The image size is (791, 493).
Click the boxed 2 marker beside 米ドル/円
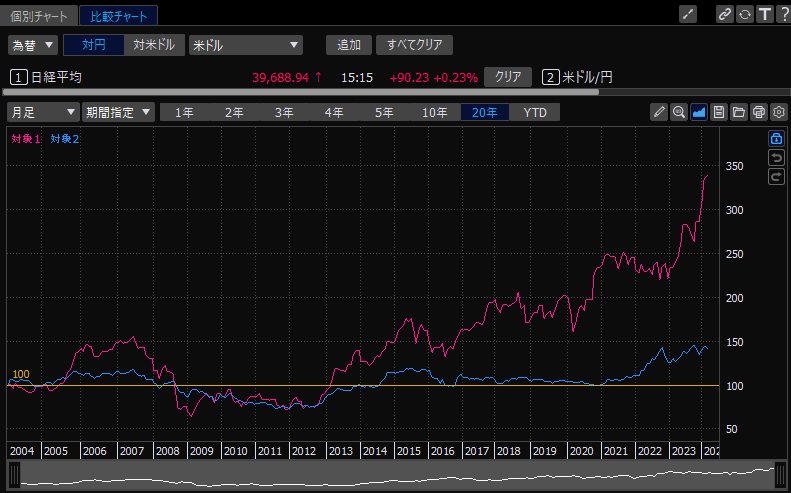pyautogui.click(x=550, y=77)
